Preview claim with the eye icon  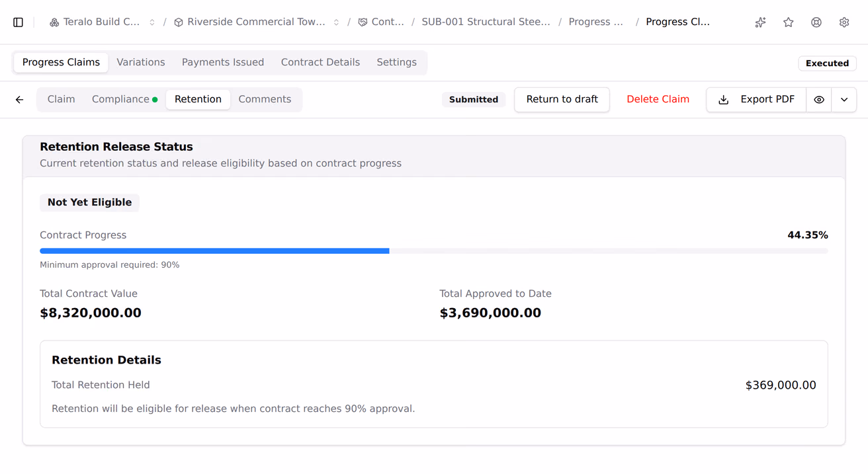pyautogui.click(x=819, y=100)
